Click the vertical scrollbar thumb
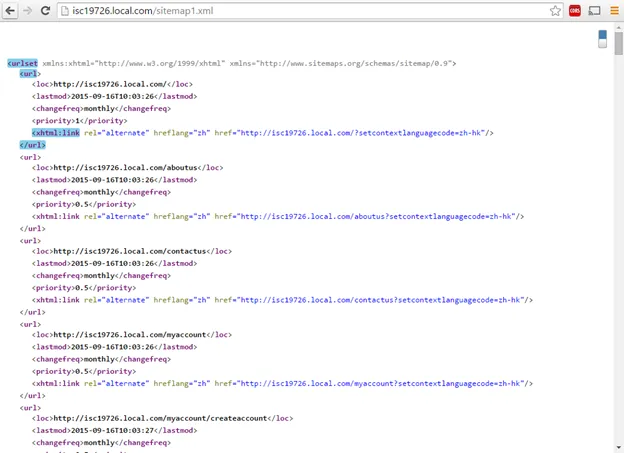This screenshot has width=624, height=453. (x=618, y=43)
